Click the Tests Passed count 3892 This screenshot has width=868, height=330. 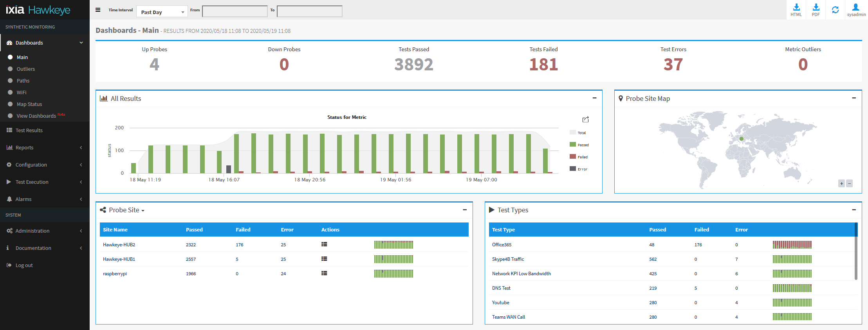point(414,65)
